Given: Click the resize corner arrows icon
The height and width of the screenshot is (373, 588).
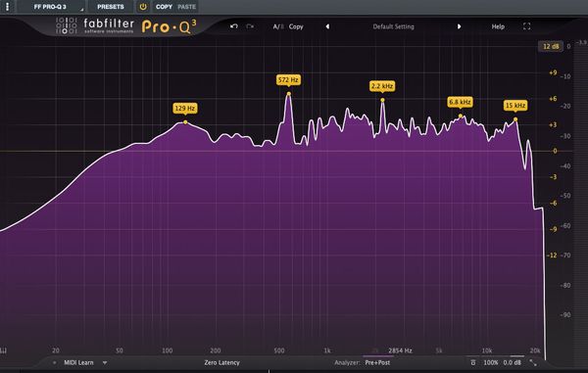Looking at the screenshot, I should tap(533, 362).
